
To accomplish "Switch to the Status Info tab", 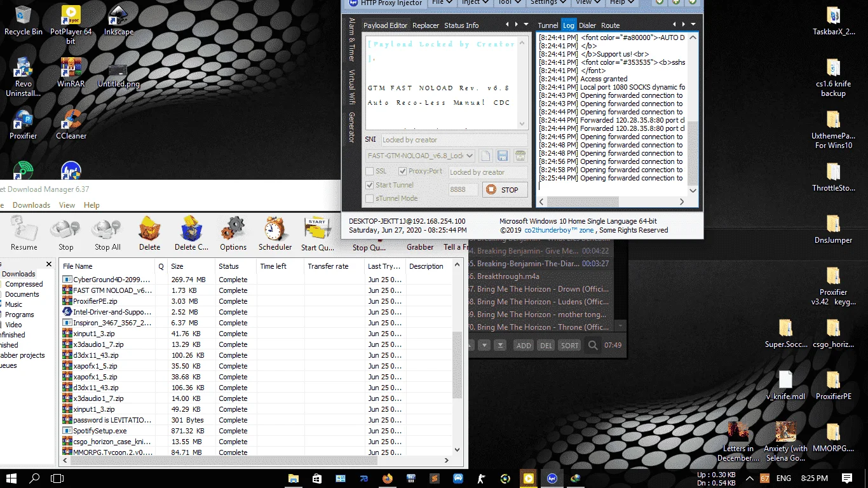I will tap(461, 25).
